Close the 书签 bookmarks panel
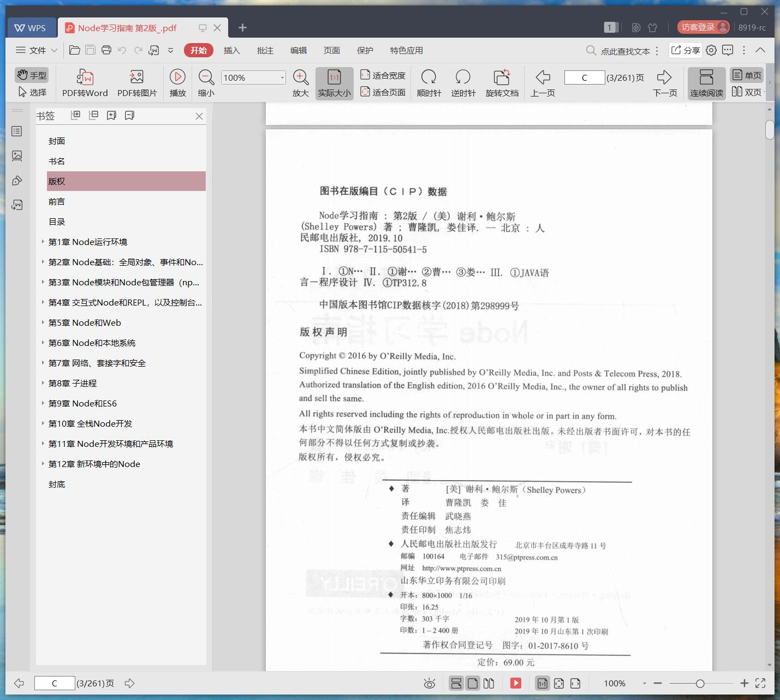Image resolution: width=780 pixels, height=700 pixels. click(x=199, y=116)
